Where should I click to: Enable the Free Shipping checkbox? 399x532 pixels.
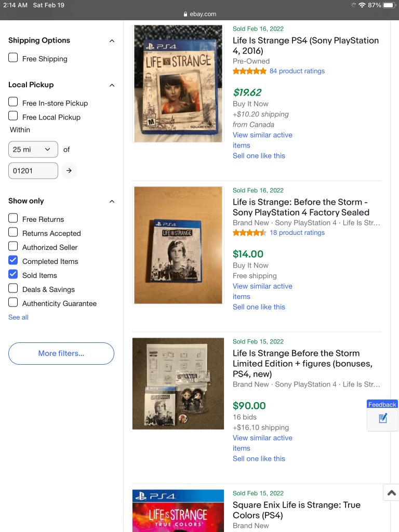[13, 58]
